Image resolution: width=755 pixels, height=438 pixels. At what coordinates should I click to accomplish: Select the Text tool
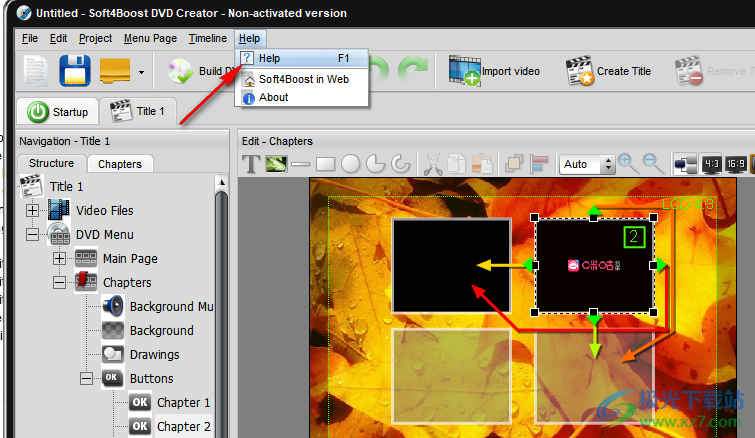(x=251, y=164)
